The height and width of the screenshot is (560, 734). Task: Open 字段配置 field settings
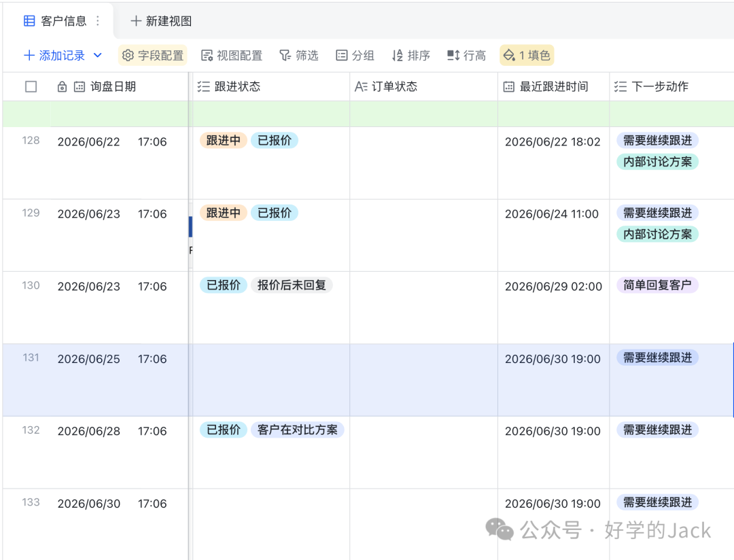tap(153, 55)
